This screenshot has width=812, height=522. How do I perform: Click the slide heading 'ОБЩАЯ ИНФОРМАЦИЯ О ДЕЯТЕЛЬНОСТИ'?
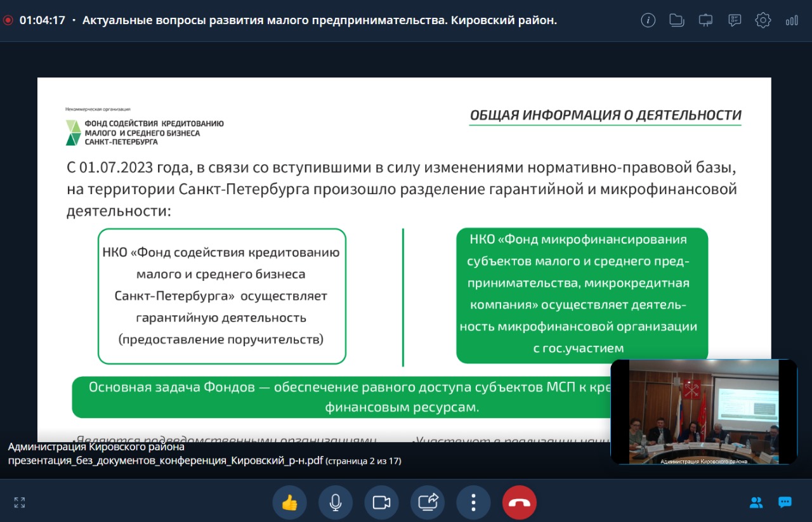click(x=606, y=115)
